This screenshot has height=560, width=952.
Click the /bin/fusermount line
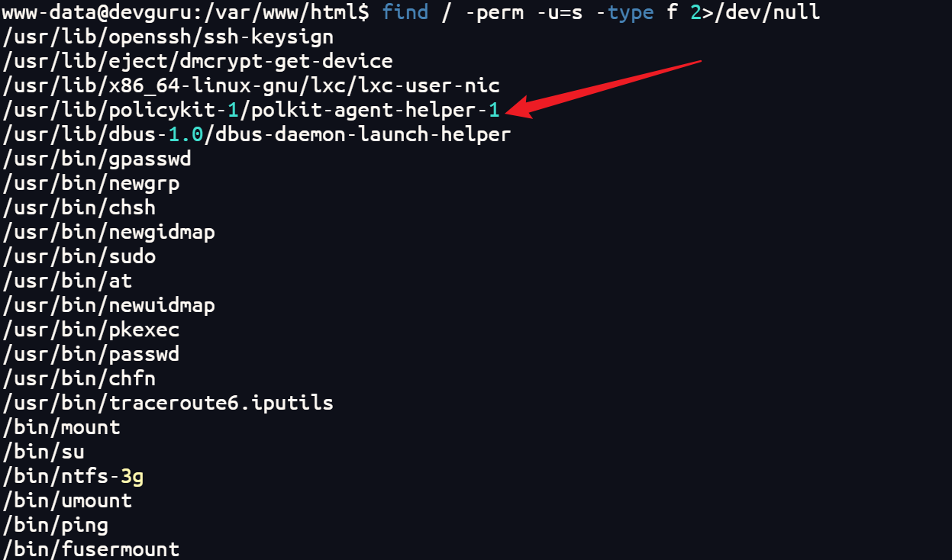92,549
